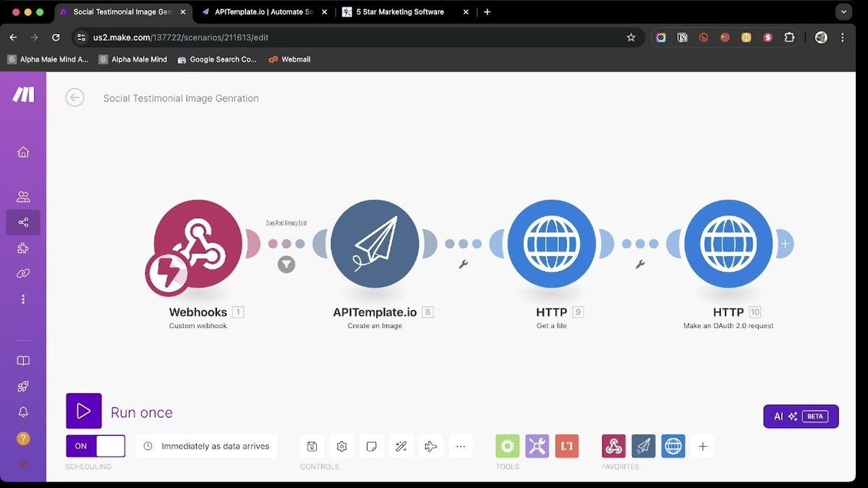Screen dimensions: 868x488
Task: Open the AI BETA assistant button
Action: (801, 416)
